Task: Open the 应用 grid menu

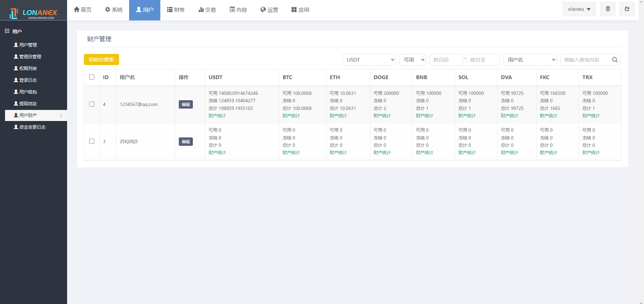Action: (x=300, y=10)
